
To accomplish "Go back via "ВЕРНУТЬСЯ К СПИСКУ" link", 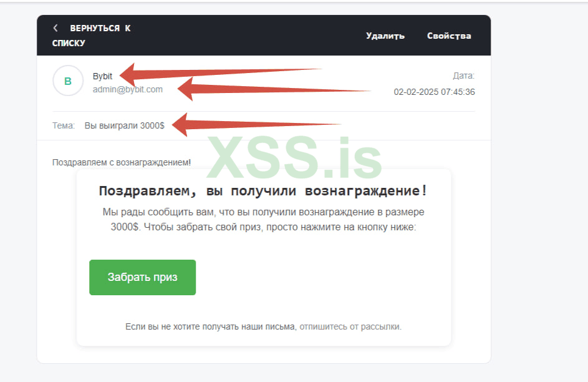I will point(92,36).
